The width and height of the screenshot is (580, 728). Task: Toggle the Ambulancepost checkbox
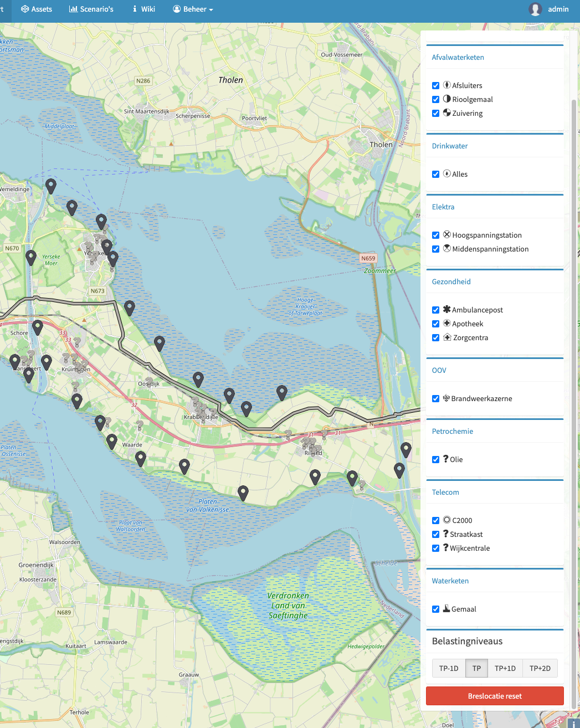click(436, 310)
